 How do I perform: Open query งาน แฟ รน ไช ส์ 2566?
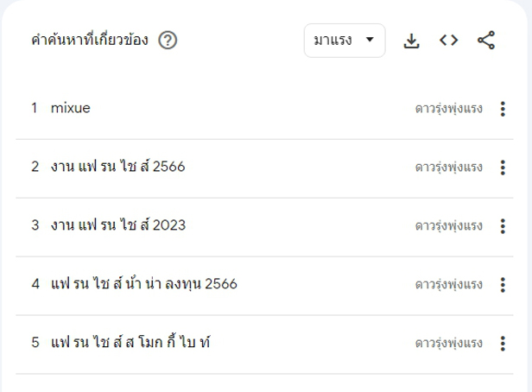(117, 167)
